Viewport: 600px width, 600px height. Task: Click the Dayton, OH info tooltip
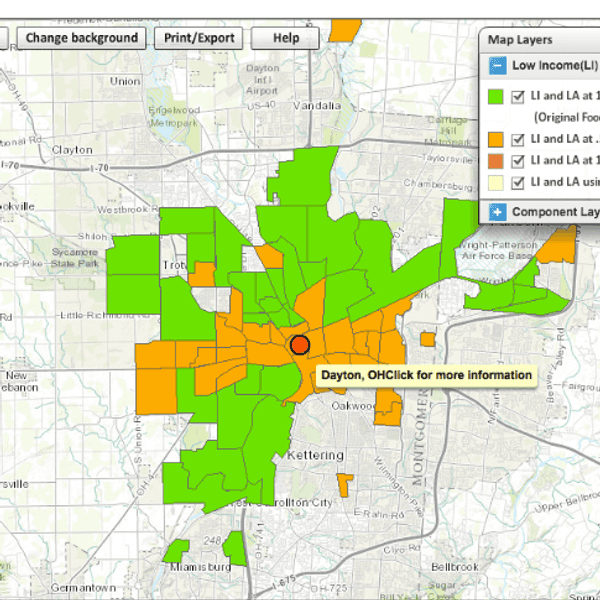(x=427, y=375)
